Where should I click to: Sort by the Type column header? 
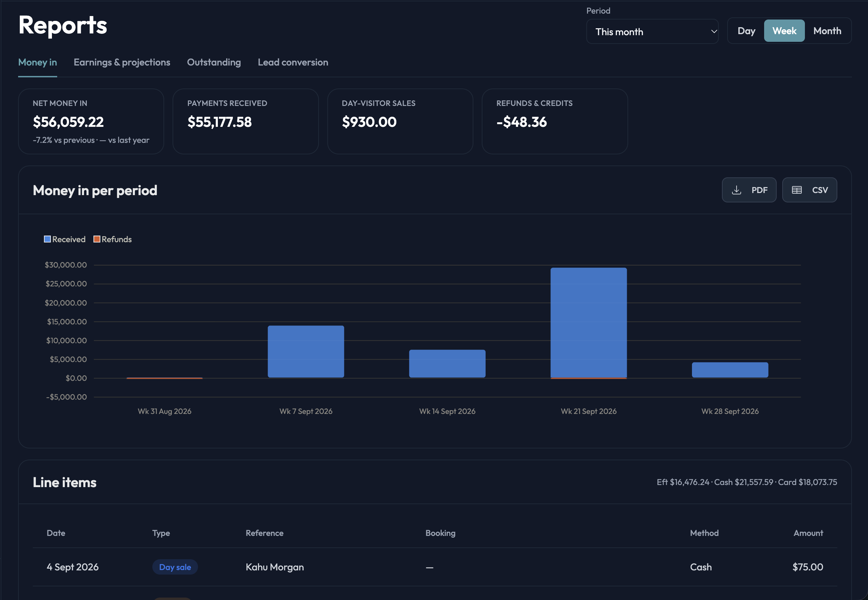(161, 533)
